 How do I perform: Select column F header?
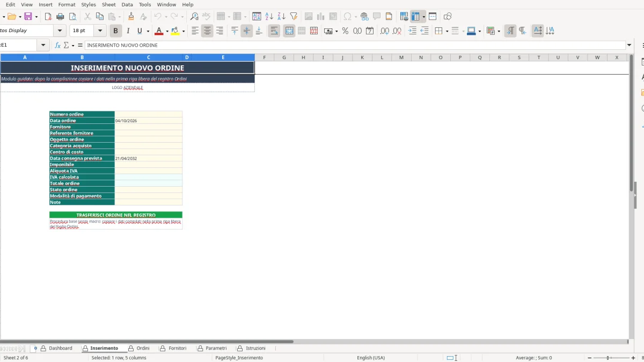265,57
